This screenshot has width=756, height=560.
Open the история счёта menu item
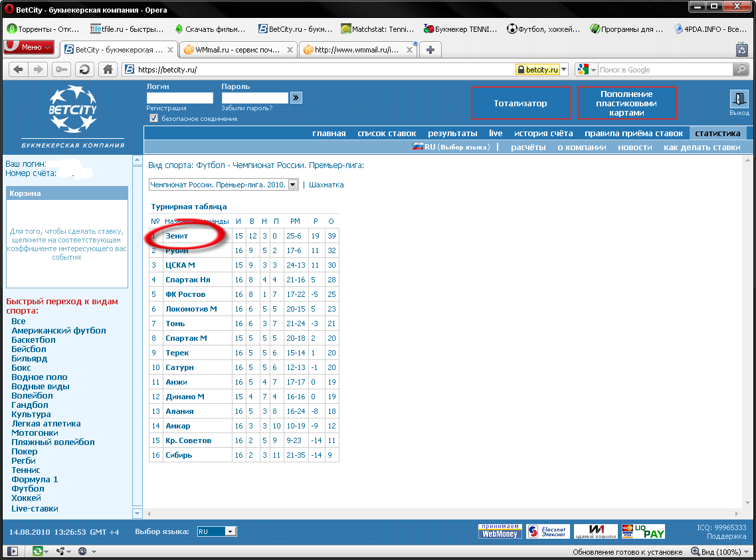click(543, 133)
